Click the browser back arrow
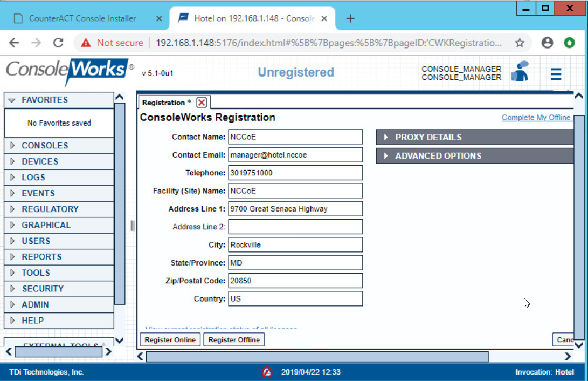The width and height of the screenshot is (588, 381). (14, 43)
